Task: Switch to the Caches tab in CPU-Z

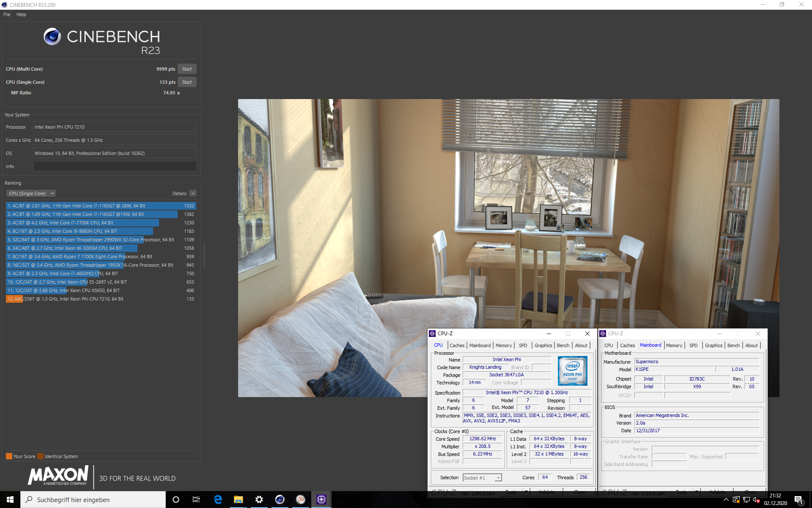Action: click(x=457, y=345)
